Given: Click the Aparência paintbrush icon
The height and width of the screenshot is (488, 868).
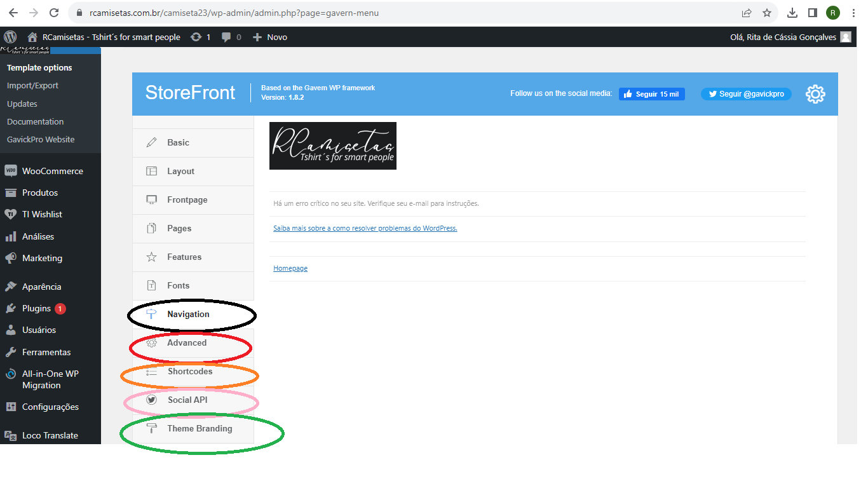Looking at the screenshot, I should [x=11, y=287].
